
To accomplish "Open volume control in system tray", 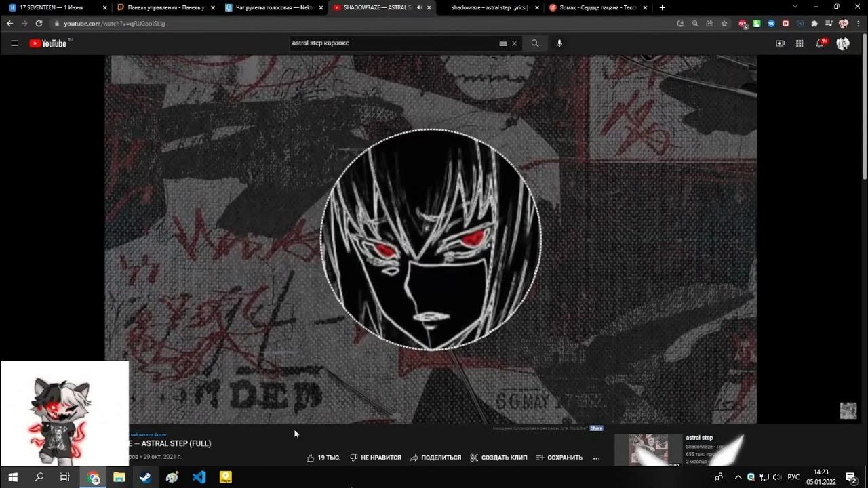I will click(776, 477).
